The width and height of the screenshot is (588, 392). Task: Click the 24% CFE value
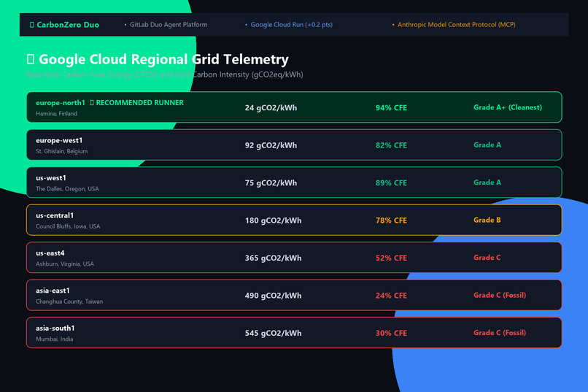point(391,295)
